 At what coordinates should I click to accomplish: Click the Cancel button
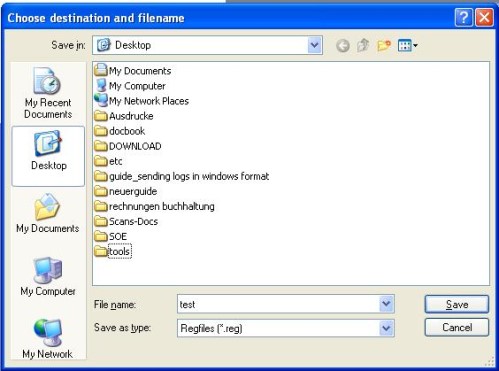click(457, 327)
